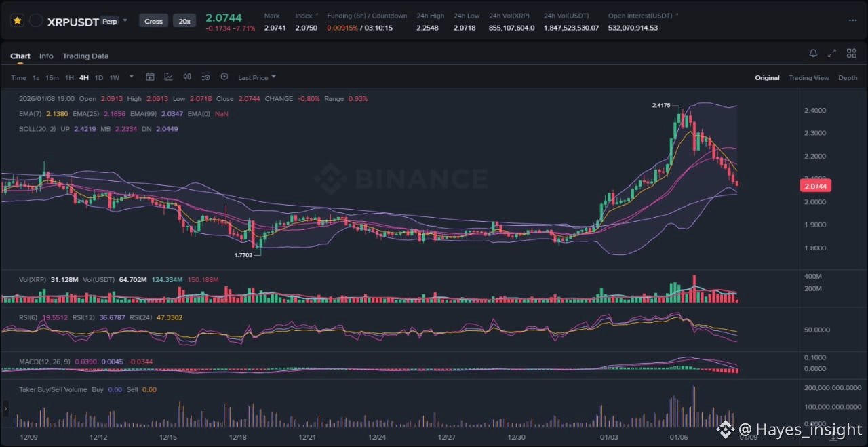Click the 24h Low value 2.0718
The image size is (868, 447).
[x=465, y=28]
